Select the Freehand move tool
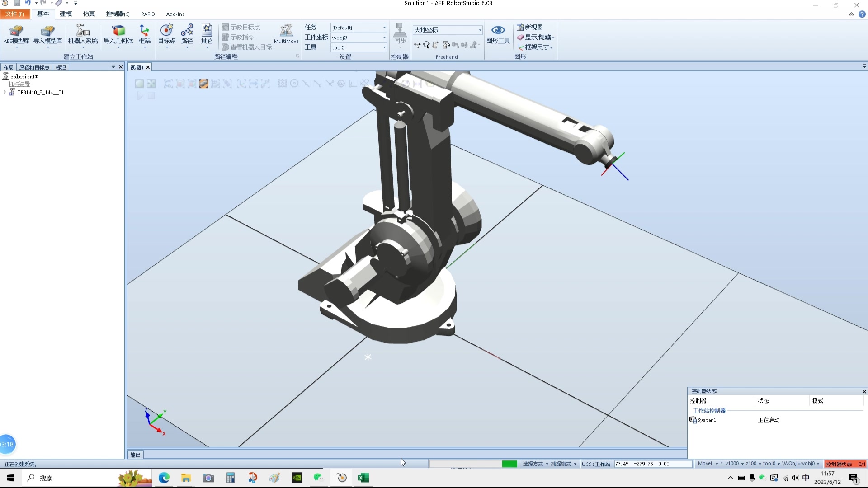Viewport: 868px width, 488px height. [x=417, y=45]
